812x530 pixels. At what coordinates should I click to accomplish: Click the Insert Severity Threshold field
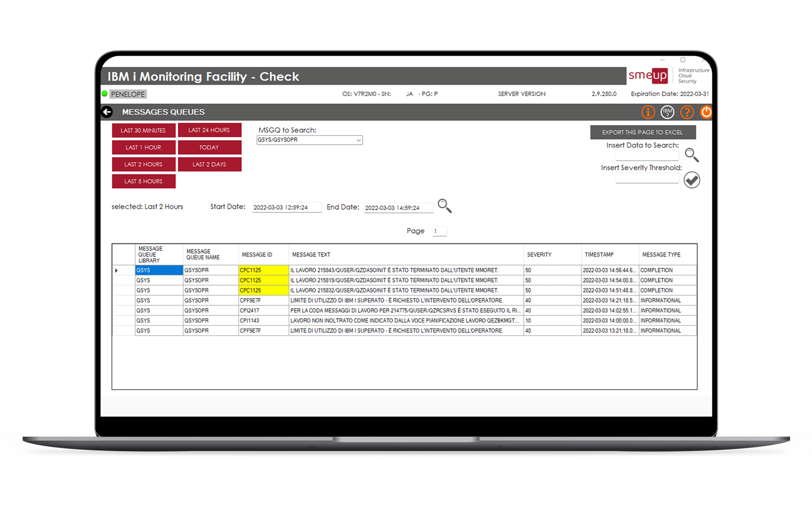click(647, 179)
